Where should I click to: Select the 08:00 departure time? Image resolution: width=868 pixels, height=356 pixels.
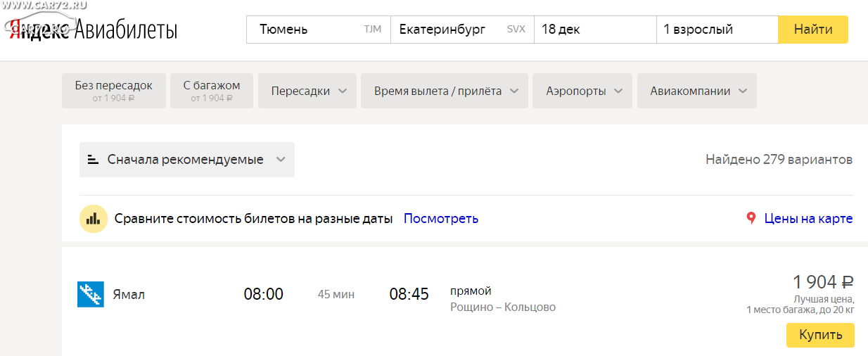264,294
